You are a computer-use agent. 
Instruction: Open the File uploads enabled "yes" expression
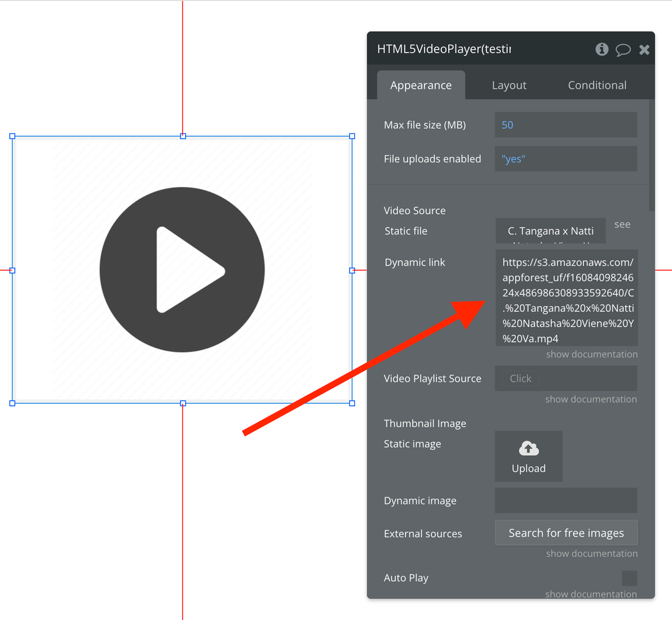(x=566, y=159)
